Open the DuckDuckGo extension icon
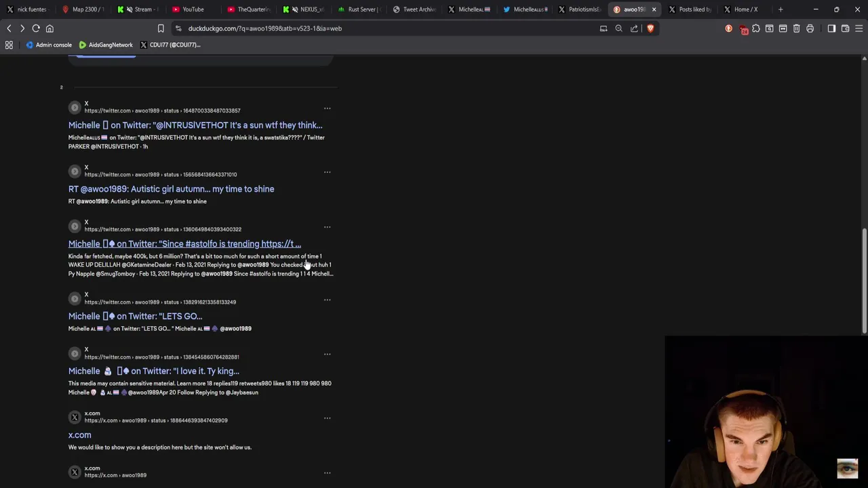The height and width of the screenshot is (488, 868). (729, 28)
